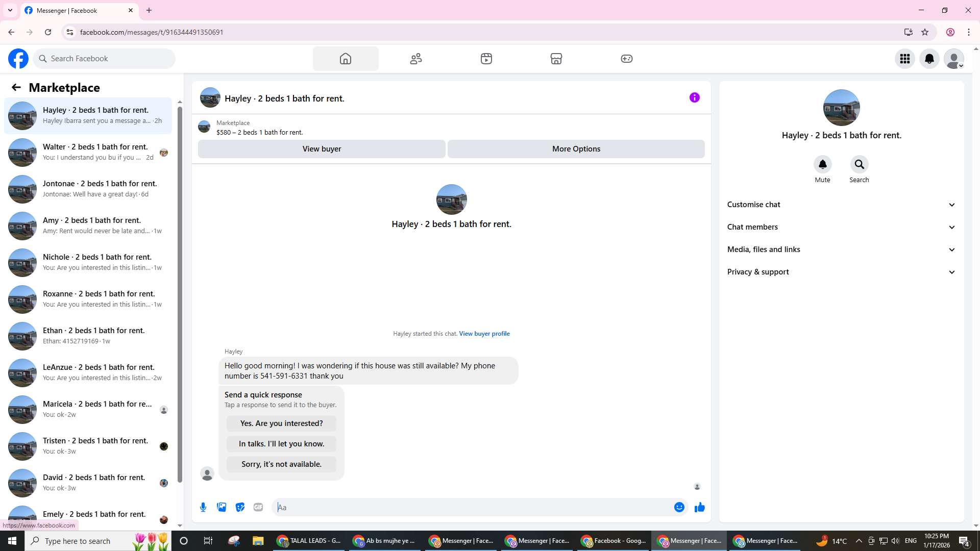Open the emoji picker in message box
Image resolution: width=980 pixels, height=551 pixels.
coord(679,507)
